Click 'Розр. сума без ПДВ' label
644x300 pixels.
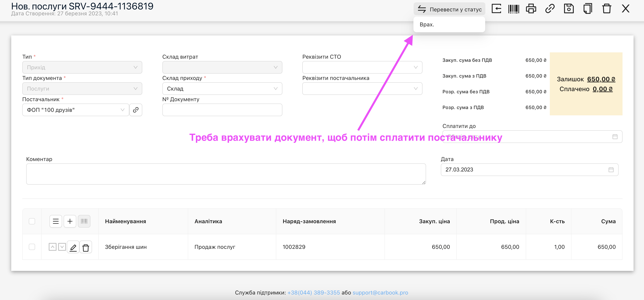[x=466, y=92]
